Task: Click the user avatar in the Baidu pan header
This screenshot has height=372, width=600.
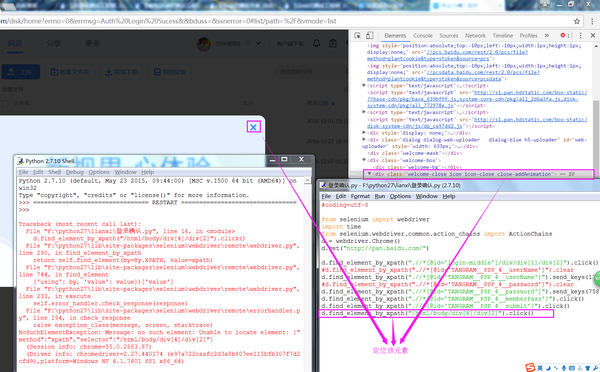Action: point(204,44)
